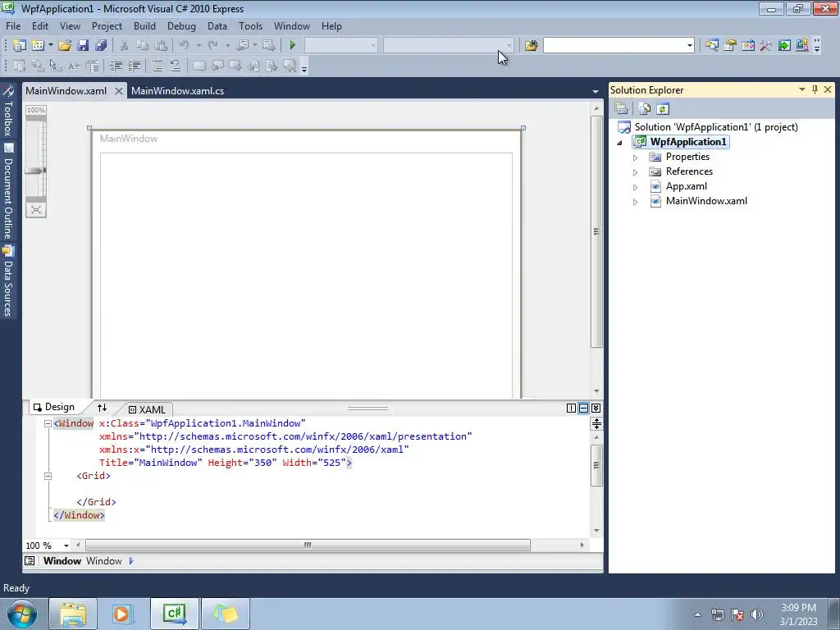Viewport: 840px width, 630px height.
Task: Click the Increase Indent icon
Action: 134,66
